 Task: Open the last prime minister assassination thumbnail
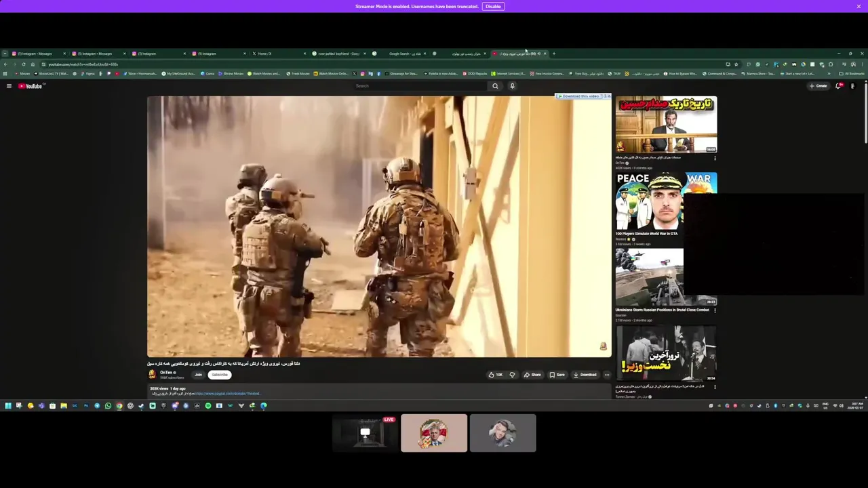pos(666,353)
